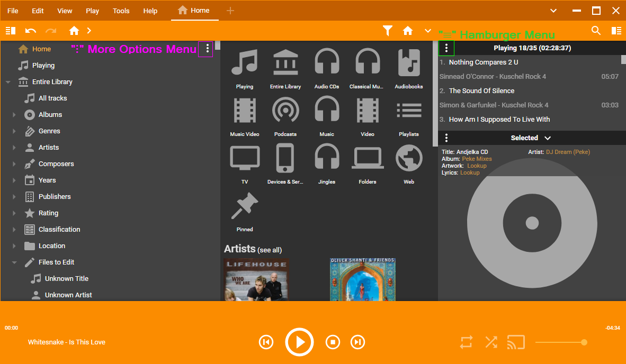Open the Tools menu
Viewport: 626px width, 364px height.
coord(121,11)
